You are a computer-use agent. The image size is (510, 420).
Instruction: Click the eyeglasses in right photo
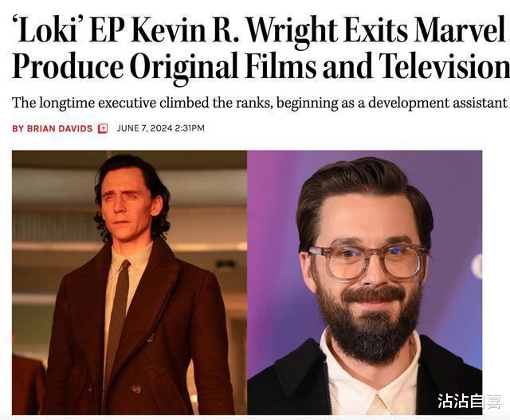point(367,262)
